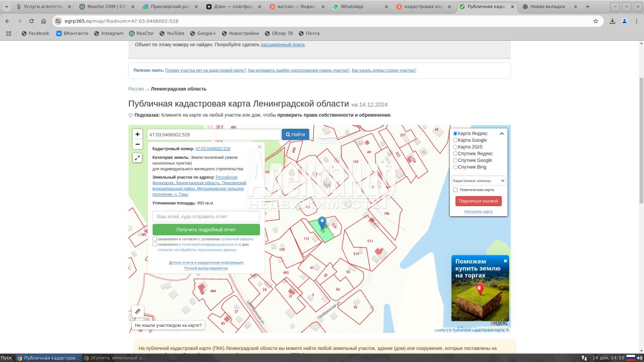Choose Спутник Яндекс map layer
The width and height of the screenshot is (644, 362).
click(x=455, y=154)
